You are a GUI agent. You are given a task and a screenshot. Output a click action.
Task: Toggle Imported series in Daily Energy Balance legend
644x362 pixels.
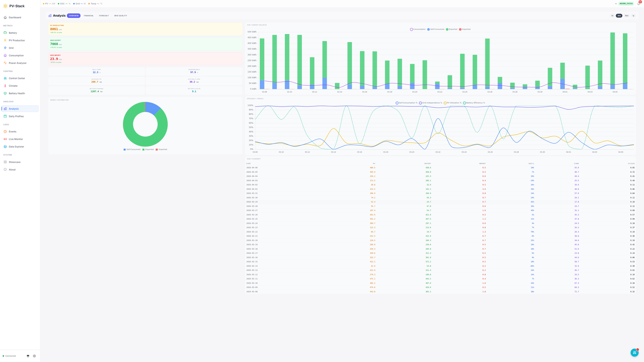pos(465,29)
